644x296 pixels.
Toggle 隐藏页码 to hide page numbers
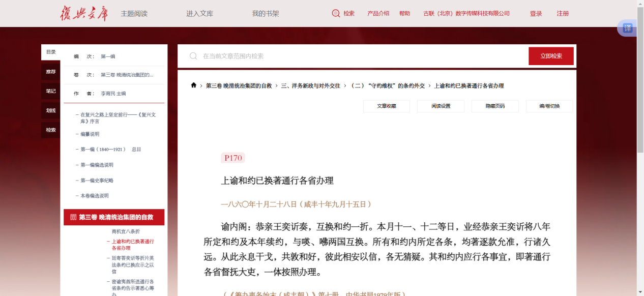point(495,106)
